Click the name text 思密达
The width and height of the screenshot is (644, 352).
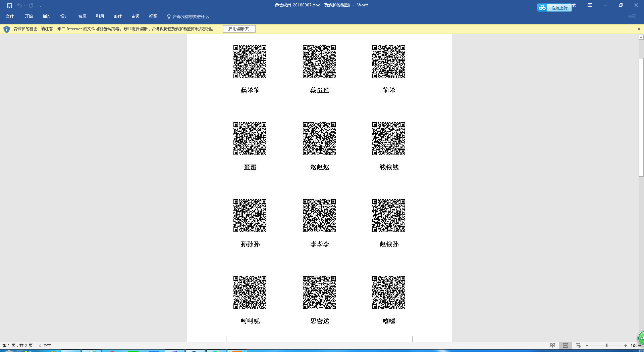point(320,321)
